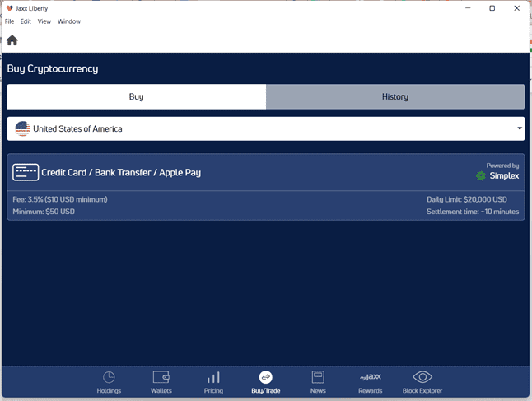Open Block Explorer eye icon

coord(422,377)
